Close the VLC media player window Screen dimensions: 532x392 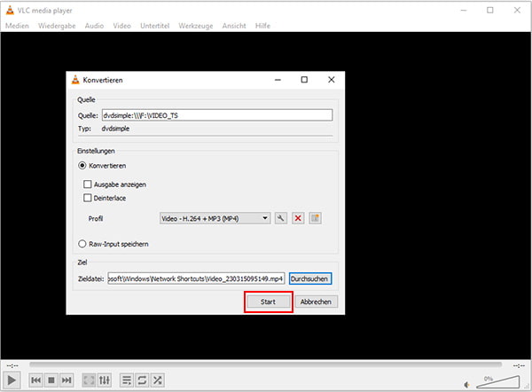(x=517, y=11)
